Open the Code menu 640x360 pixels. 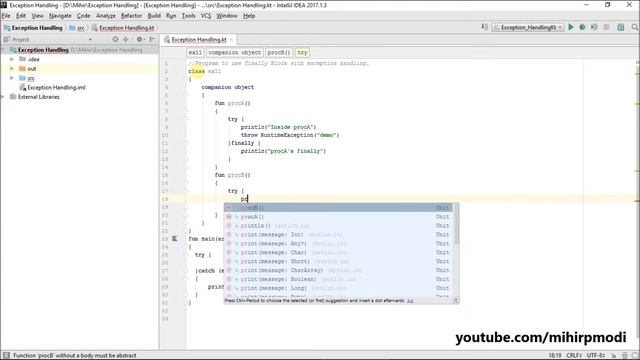click(x=83, y=16)
